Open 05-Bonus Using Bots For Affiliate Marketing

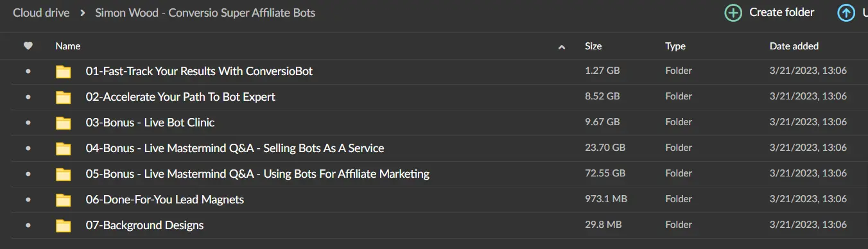[x=257, y=174]
